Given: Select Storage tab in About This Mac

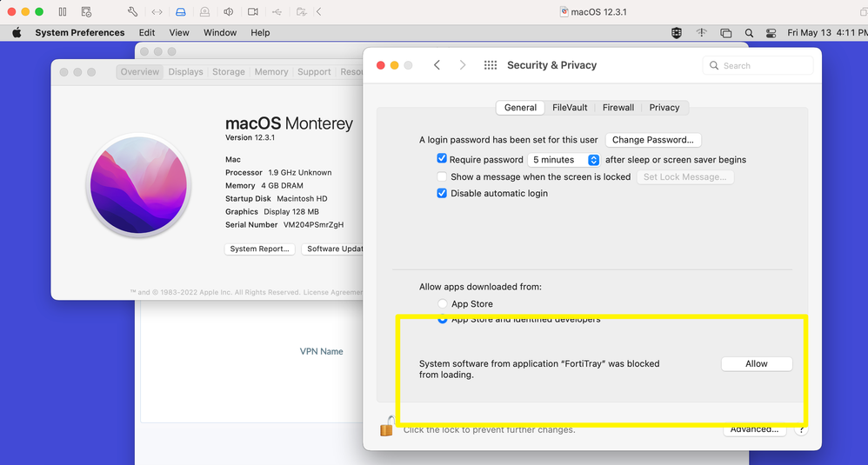Looking at the screenshot, I should tap(229, 72).
